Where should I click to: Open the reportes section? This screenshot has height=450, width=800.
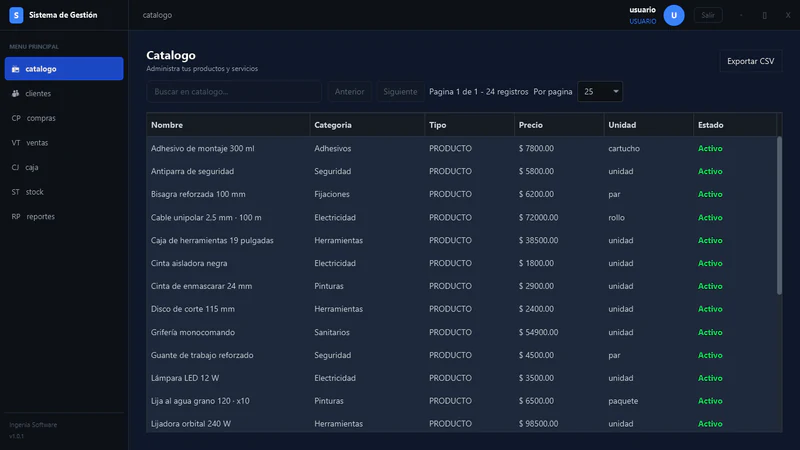tap(64, 216)
